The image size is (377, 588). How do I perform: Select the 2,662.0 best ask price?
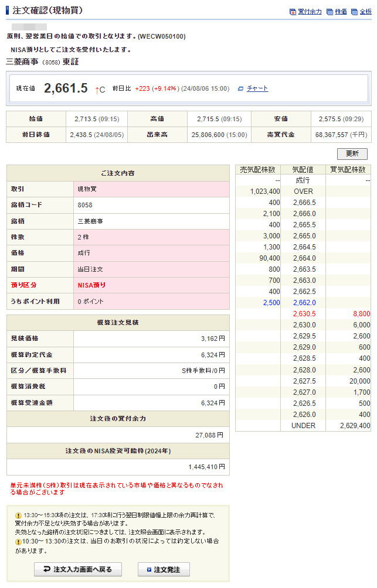pyautogui.click(x=304, y=303)
